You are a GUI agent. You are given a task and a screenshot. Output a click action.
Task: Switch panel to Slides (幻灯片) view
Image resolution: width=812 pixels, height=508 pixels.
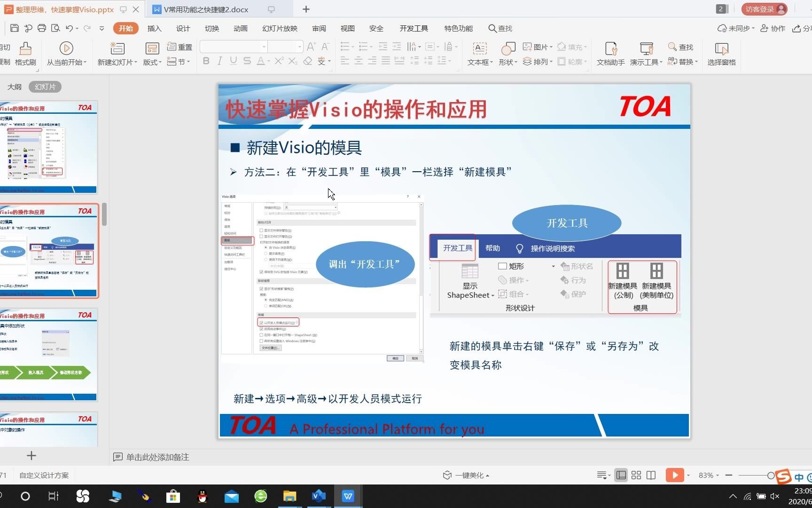point(45,87)
